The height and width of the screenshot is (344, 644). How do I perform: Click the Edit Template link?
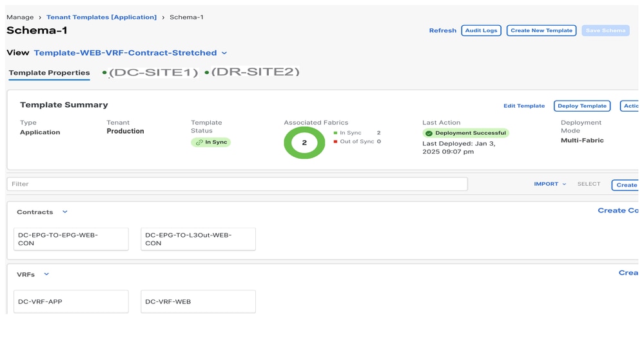click(x=524, y=106)
